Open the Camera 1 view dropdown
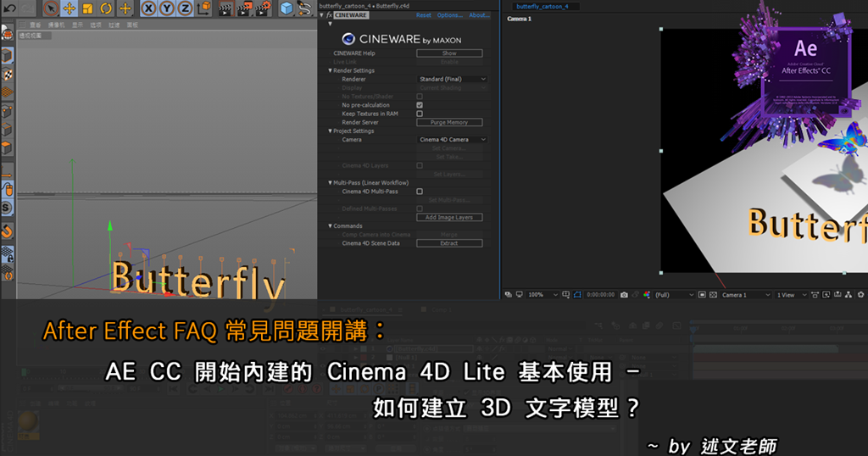The height and width of the screenshot is (456, 868). click(x=745, y=295)
